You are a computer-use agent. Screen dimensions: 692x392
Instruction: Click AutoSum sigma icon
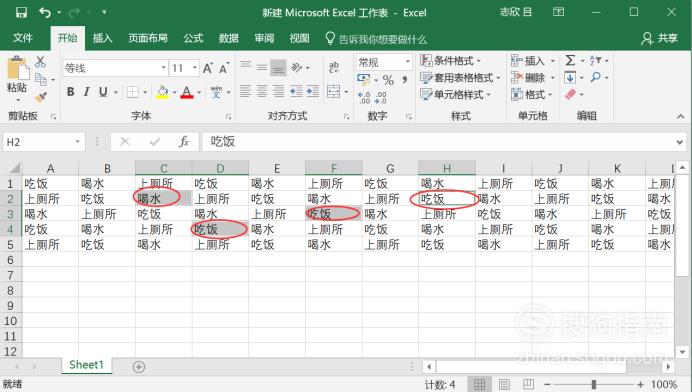(570, 60)
